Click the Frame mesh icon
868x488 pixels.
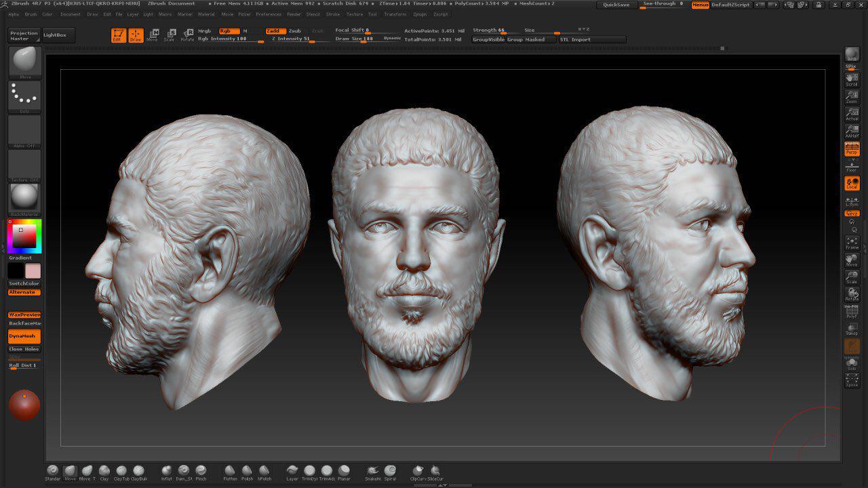(852, 243)
